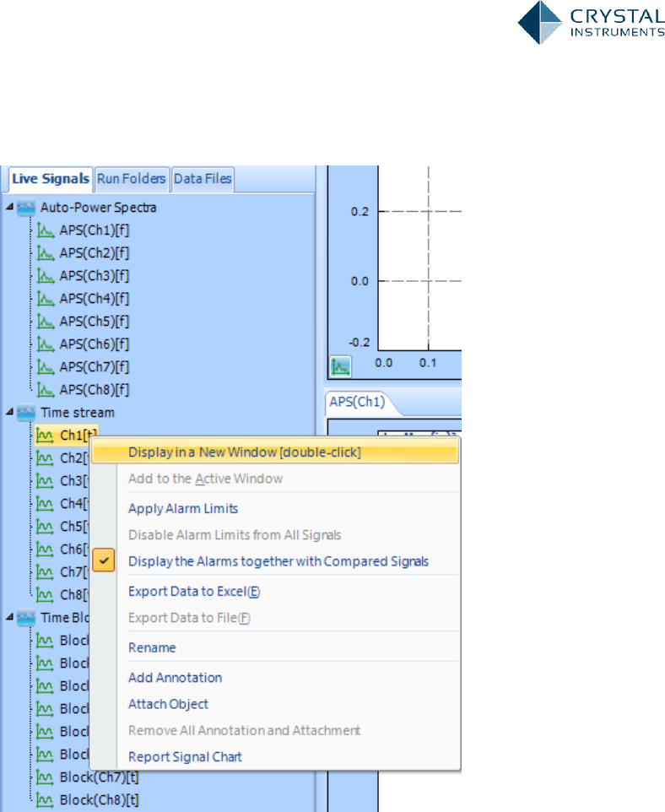Screen dimensions: 665x812
Task: Select APS(Ch7)[f] label in the tree
Action: click(x=95, y=367)
